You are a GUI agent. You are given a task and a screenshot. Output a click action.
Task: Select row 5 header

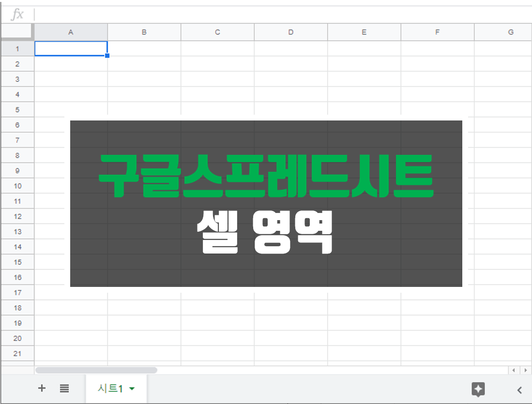click(17, 110)
